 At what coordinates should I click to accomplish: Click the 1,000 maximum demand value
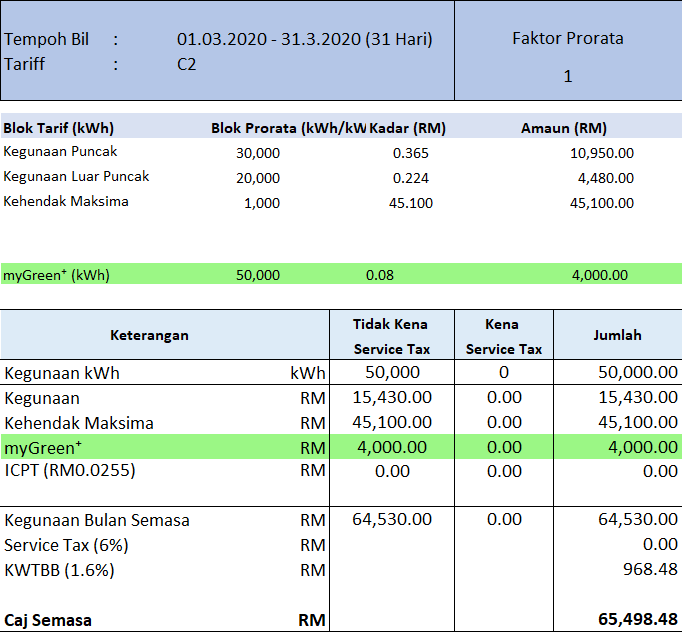click(x=262, y=203)
